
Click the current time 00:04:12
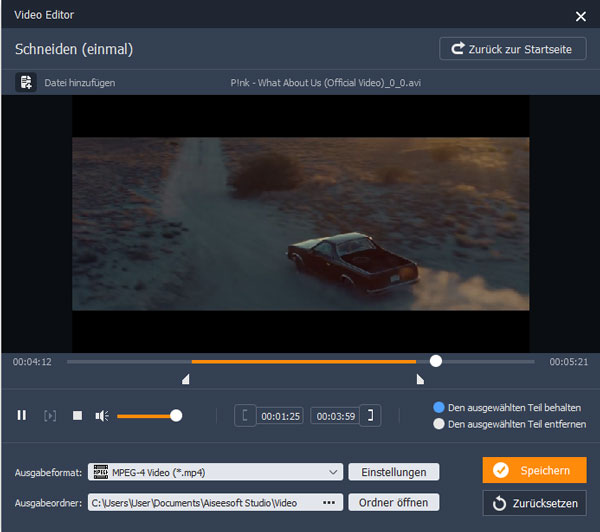click(32, 362)
